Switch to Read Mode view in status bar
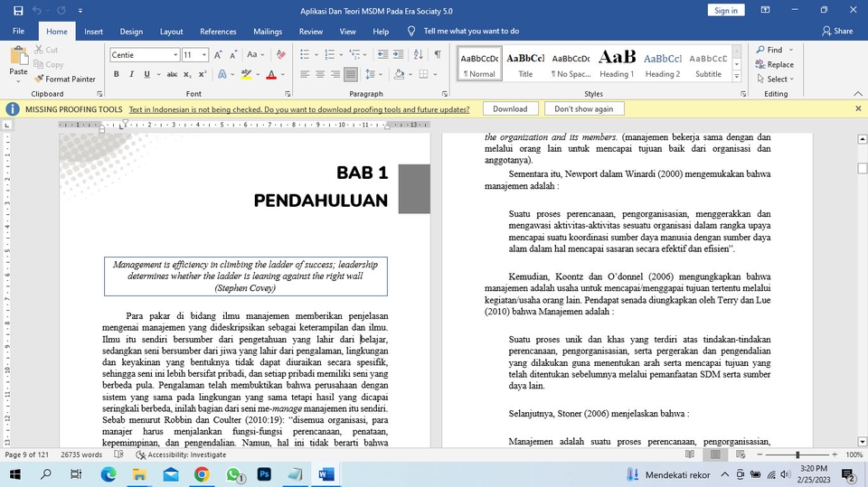This screenshot has height=487, width=868. [690, 454]
